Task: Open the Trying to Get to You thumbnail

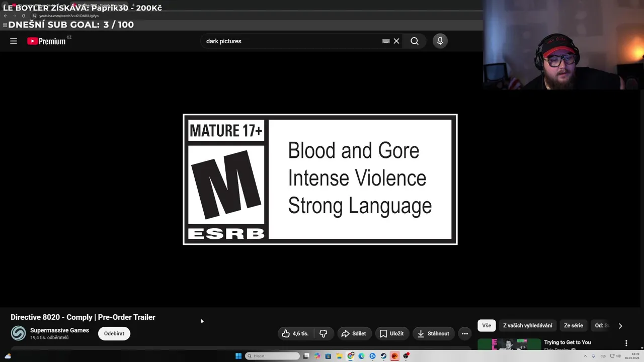Action: tap(509, 344)
